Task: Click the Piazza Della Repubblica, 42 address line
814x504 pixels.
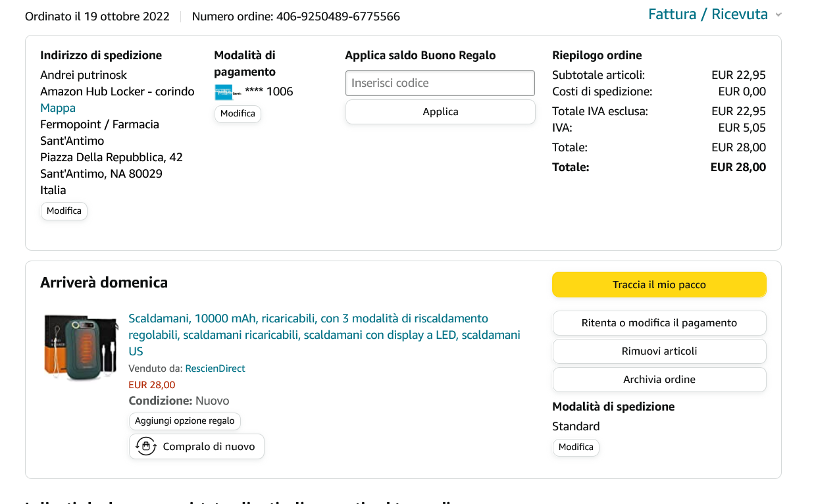Action: [111, 157]
